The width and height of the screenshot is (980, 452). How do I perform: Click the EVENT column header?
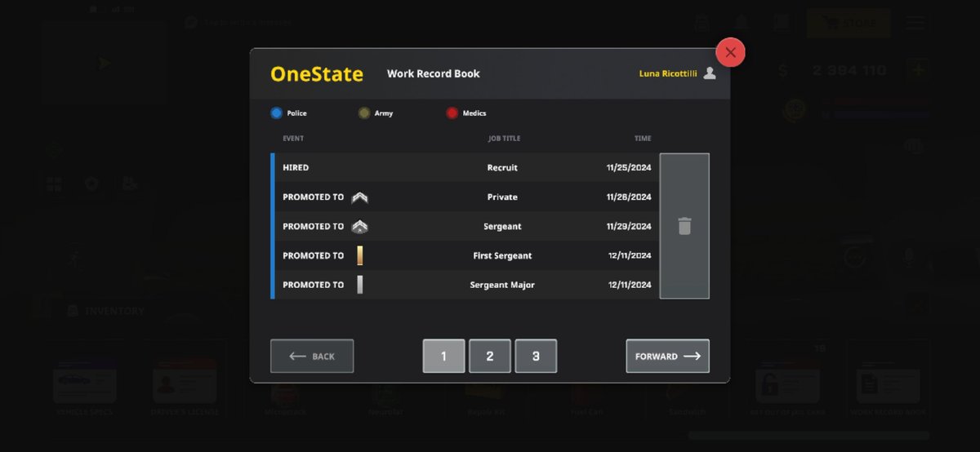[293, 139]
